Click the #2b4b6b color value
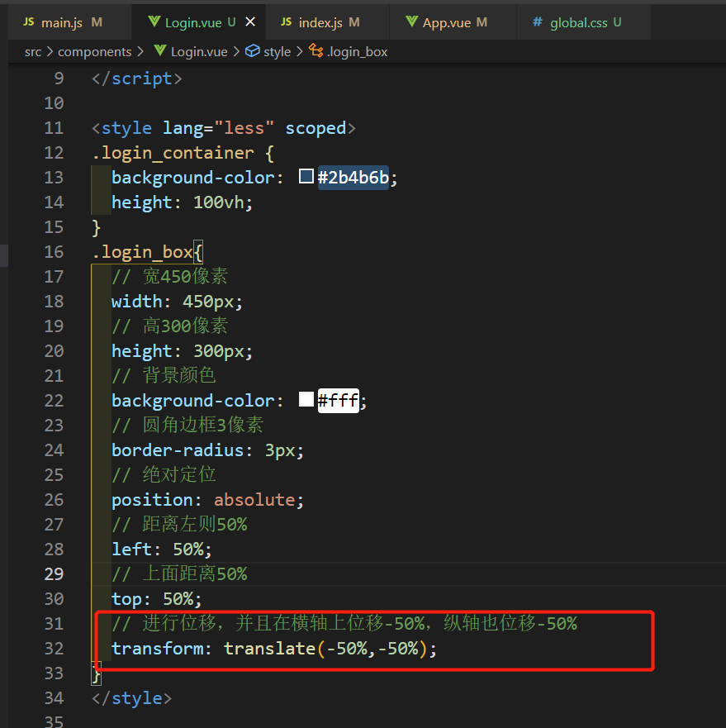Screen dimensions: 726x728 point(354,178)
